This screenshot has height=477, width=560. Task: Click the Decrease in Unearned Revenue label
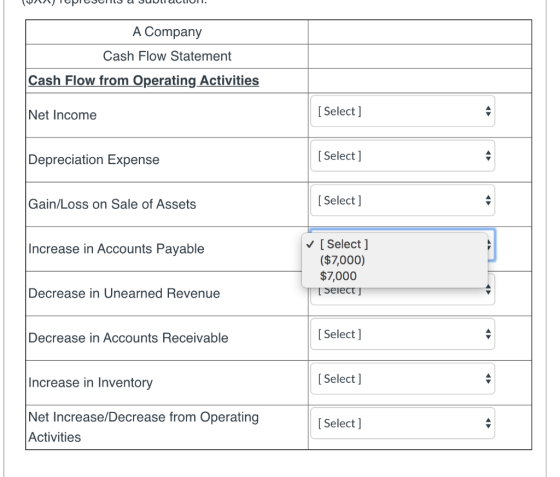click(x=124, y=293)
